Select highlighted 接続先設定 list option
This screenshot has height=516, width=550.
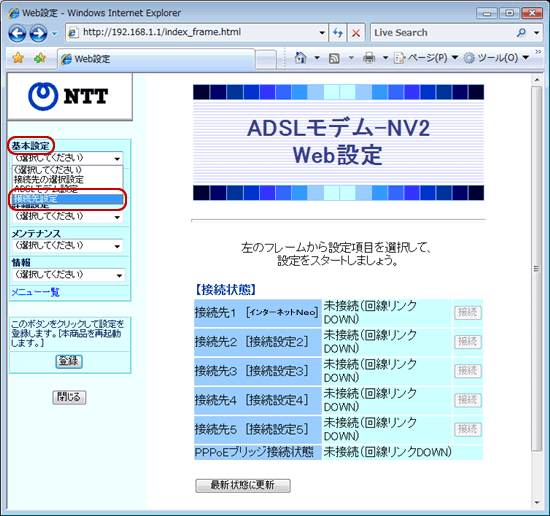pos(67,199)
